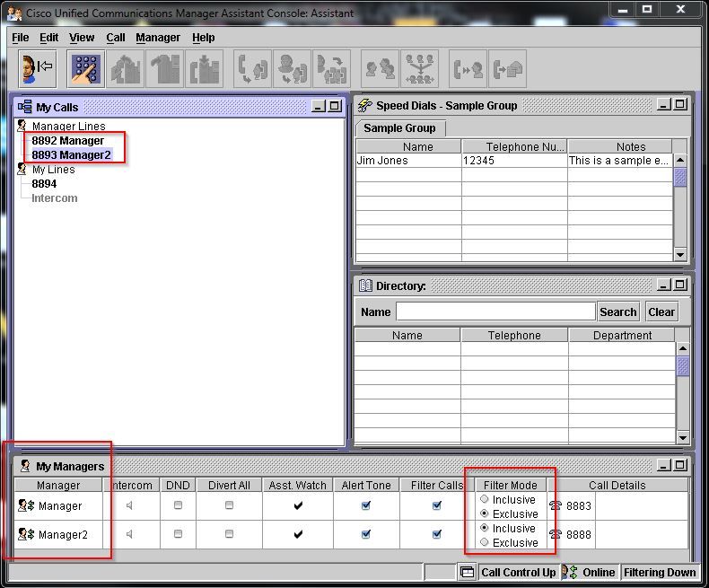The image size is (709, 588).
Task: Click the Transfer call toolbar icon
Action: 253,69
